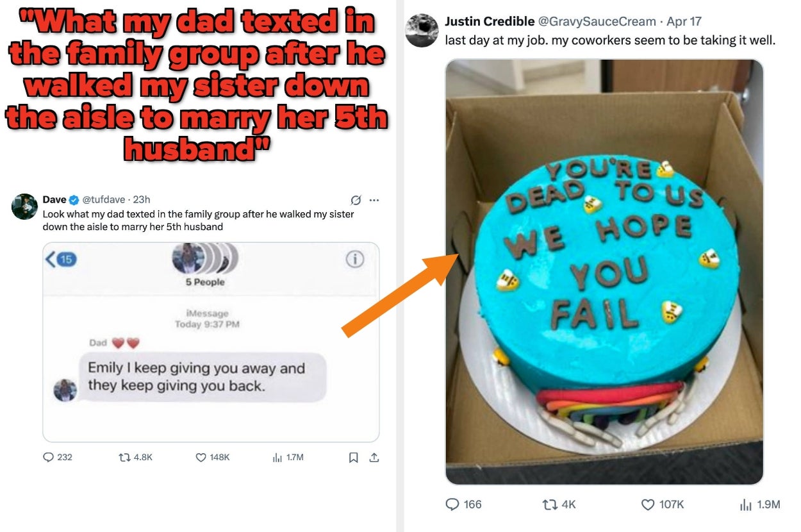Open three-dot more menu on Dave's tweet
Viewport: 801px width, 532px height.
(374, 200)
